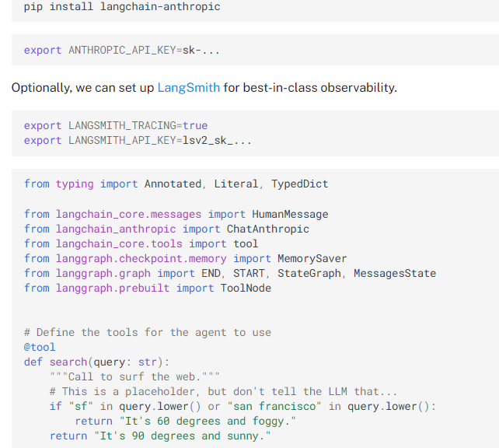Click the StateGraph import line
The image size is (499, 448).
pyautogui.click(x=229, y=273)
